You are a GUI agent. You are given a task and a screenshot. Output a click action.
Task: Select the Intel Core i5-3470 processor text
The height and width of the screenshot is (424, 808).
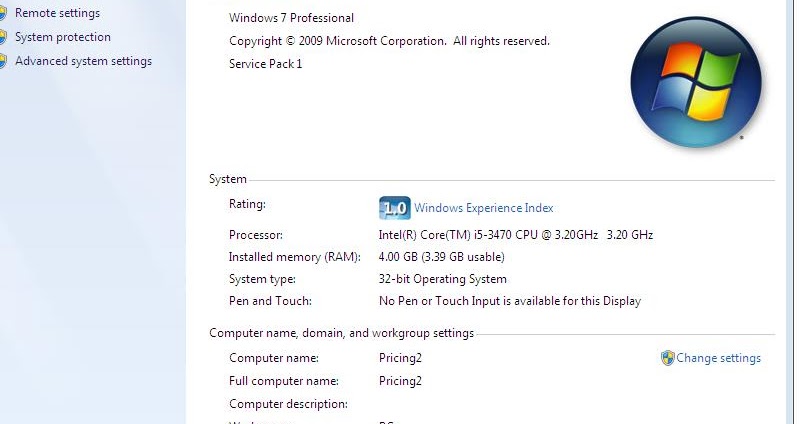[515, 235]
